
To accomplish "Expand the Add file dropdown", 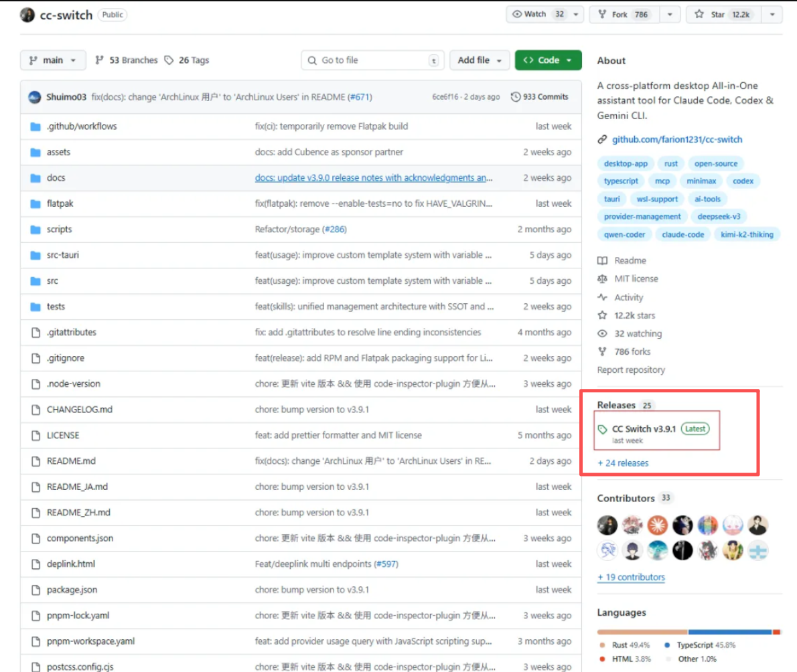I will point(480,60).
